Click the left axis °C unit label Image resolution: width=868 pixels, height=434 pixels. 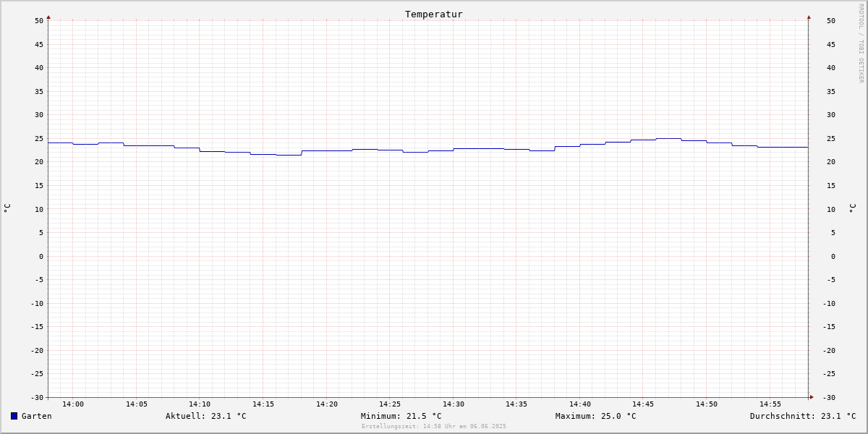click(x=7, y=208)
